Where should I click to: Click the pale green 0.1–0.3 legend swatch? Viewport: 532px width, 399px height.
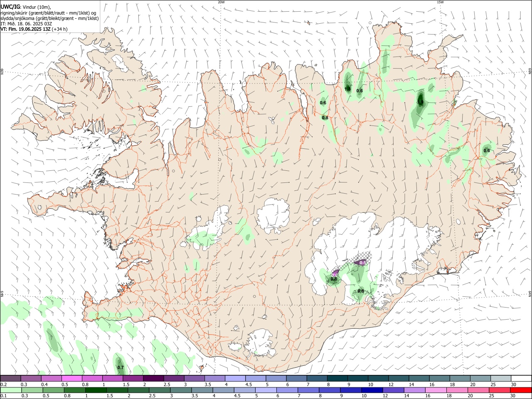[x=11, y=390]
